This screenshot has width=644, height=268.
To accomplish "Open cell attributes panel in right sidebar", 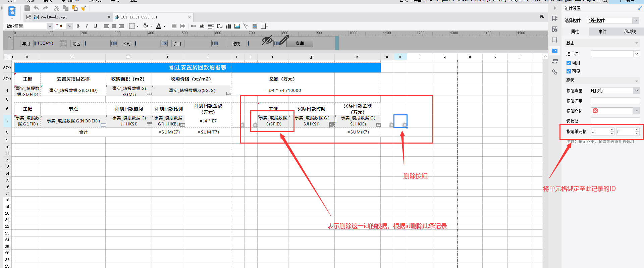I will (555, 29).
